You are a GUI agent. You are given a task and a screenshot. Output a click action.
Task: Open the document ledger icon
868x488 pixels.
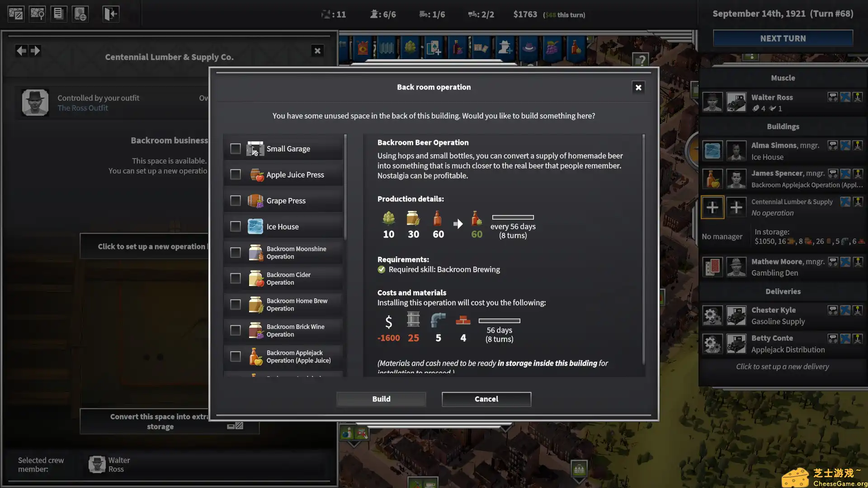58,14
